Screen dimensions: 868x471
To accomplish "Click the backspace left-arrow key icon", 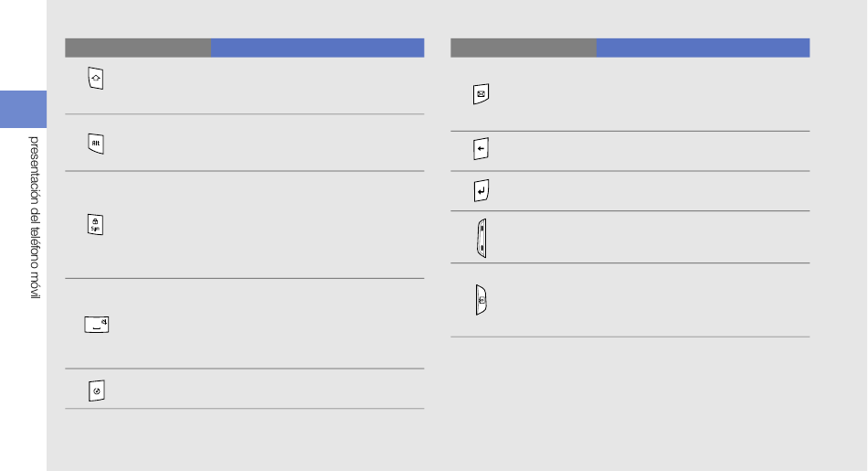I will pos(481,148).
